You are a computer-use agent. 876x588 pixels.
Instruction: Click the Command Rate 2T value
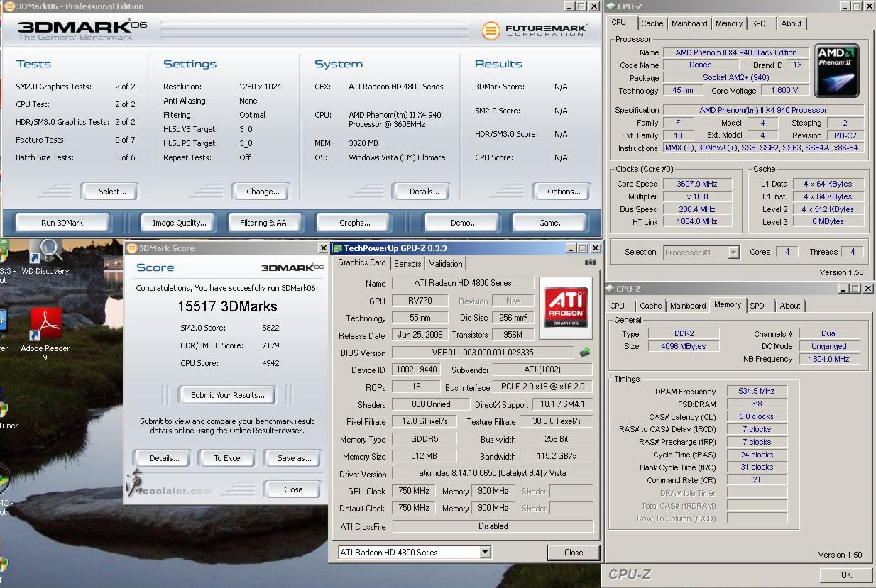[757, 480]
